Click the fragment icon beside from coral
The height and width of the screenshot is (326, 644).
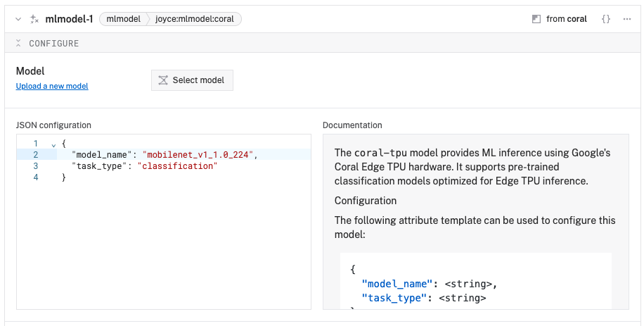(x=536, y=19)
